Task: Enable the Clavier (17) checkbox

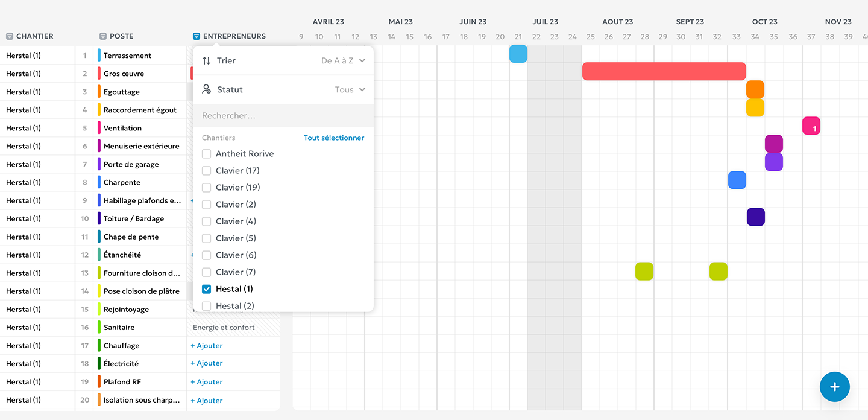Action: (x=207, y=171)
